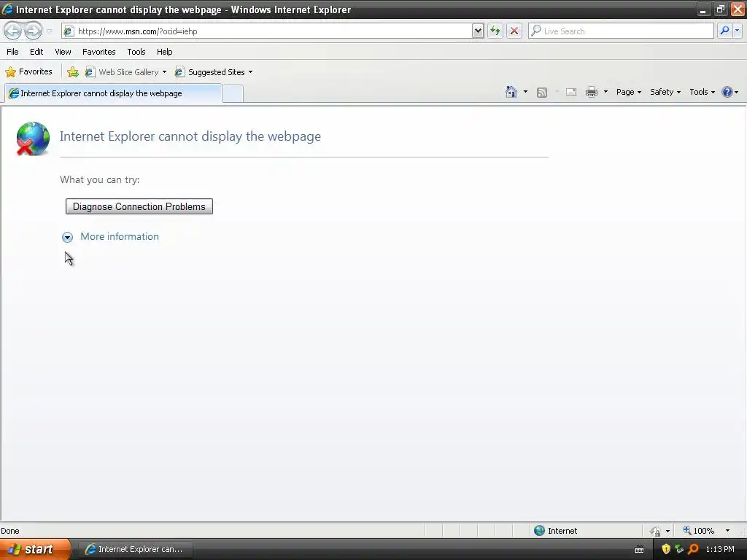Click the keyboard icon in the taskbar

coord(639,550)
